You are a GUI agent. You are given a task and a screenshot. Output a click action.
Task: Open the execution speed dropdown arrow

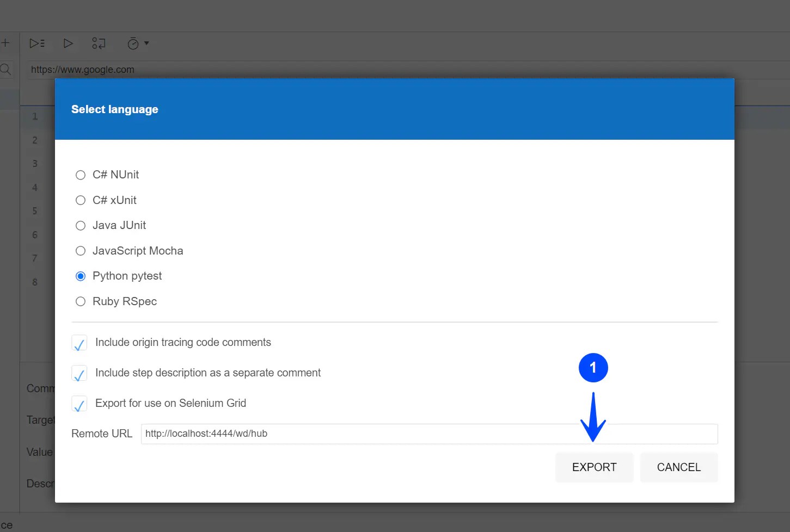(x=146, y=44)
